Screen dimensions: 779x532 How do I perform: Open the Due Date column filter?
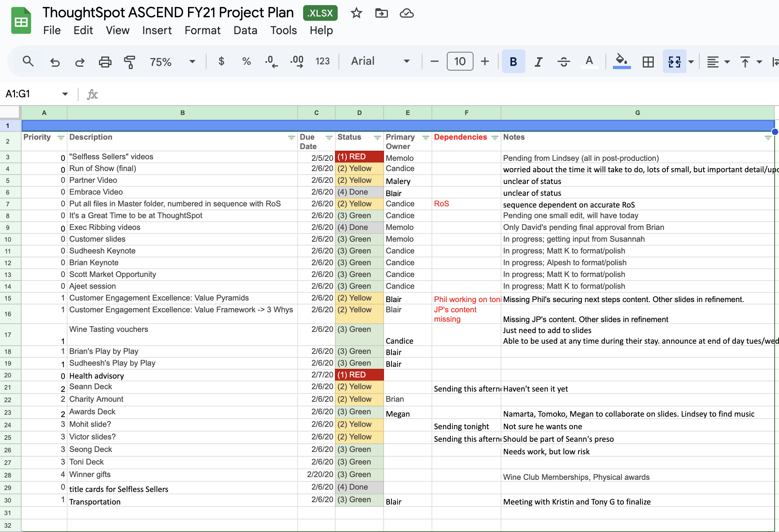coord(329,138)
